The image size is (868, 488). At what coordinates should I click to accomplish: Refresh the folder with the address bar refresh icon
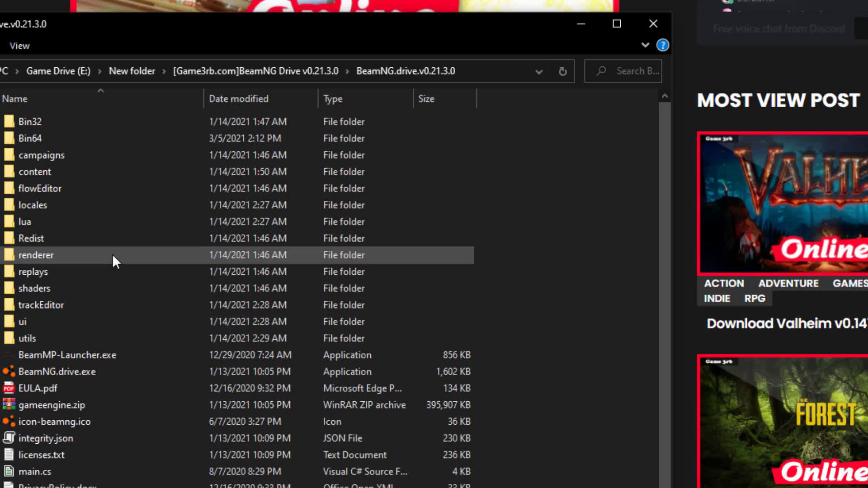562,71
